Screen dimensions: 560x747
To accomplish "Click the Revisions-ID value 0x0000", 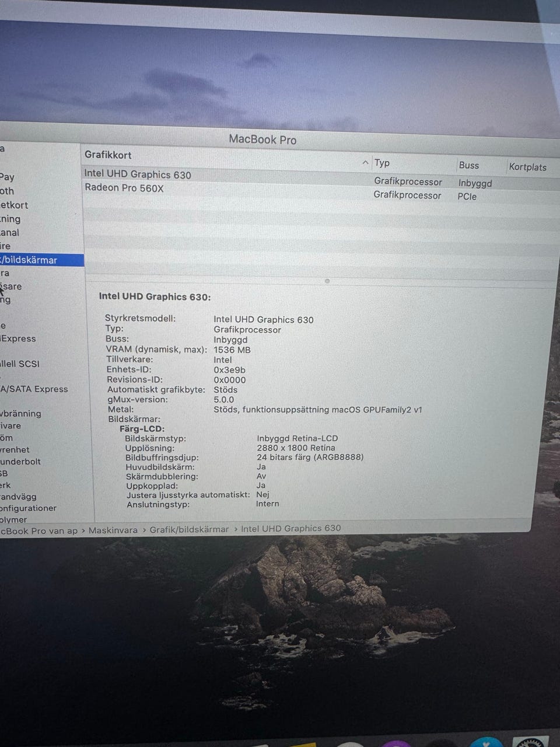I will pos(230,380).
